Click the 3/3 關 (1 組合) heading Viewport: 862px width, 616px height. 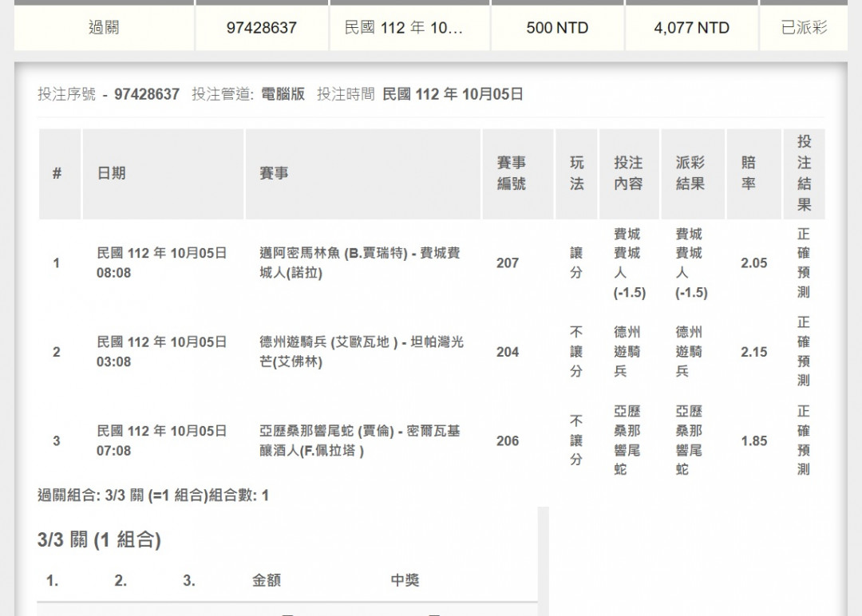click(99, 539)
